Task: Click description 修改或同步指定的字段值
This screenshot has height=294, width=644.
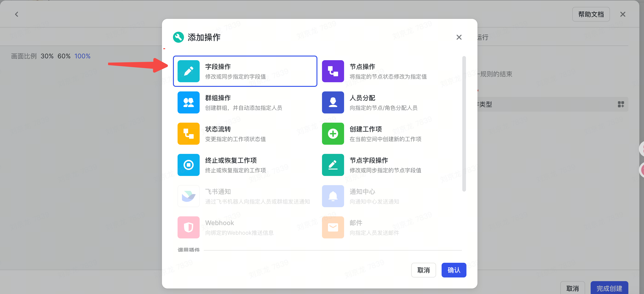Action: click(235, 77)
